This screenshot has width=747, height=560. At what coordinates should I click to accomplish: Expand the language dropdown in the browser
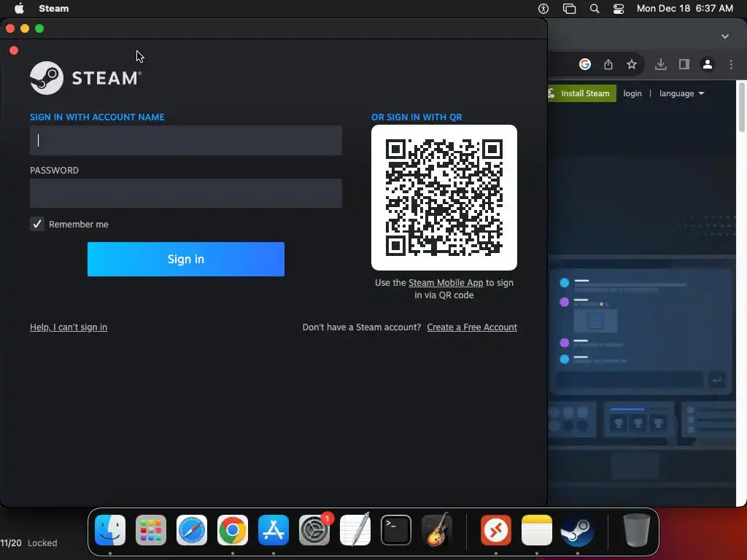click(682, 93)
